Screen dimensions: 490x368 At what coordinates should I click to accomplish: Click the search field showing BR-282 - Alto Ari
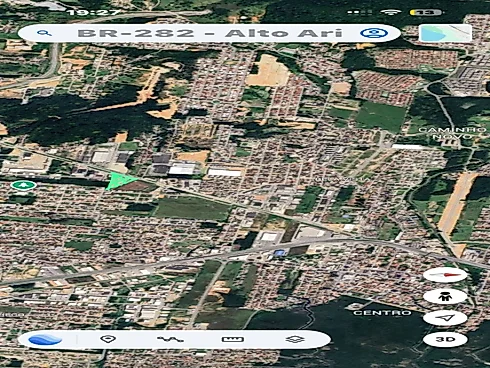[x=209, y=33]
